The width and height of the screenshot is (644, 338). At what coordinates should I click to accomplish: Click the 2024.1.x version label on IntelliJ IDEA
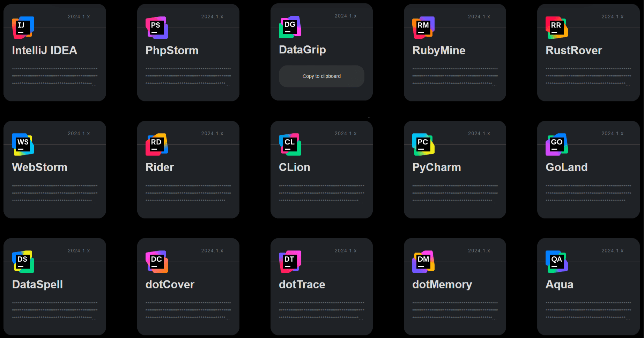(x=79, y=17)
